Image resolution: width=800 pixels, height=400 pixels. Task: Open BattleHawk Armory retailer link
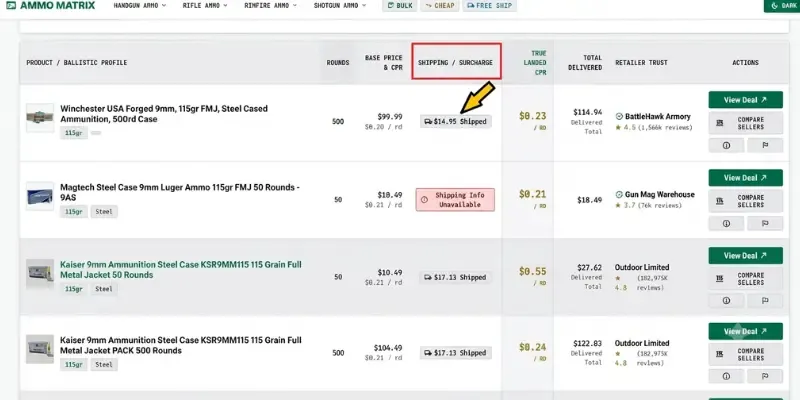(x=658, y=116)
